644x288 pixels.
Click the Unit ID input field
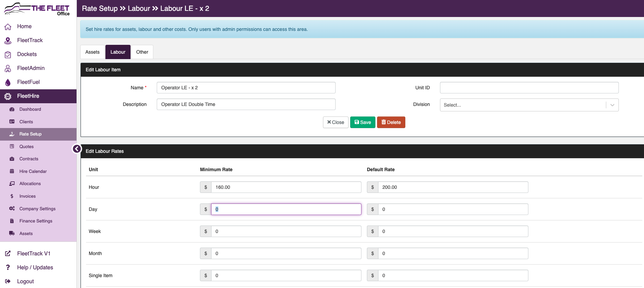pyautogui.click(x=529, y=88)
